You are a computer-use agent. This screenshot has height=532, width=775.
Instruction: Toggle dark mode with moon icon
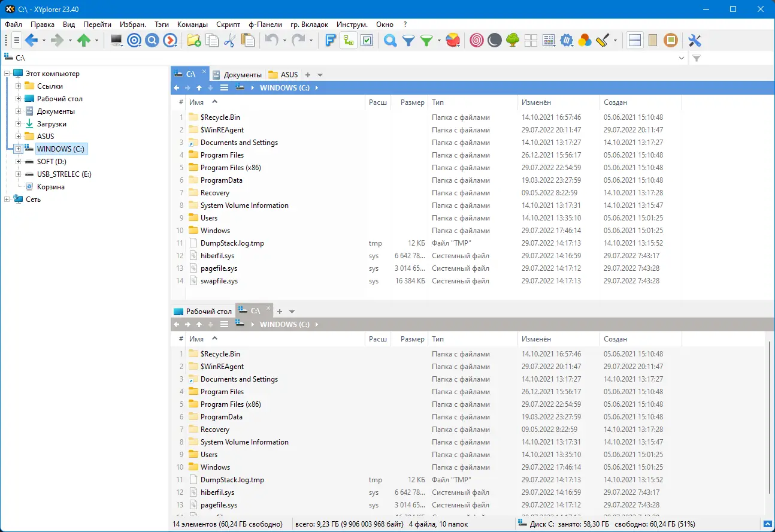(x=494, y=41)
